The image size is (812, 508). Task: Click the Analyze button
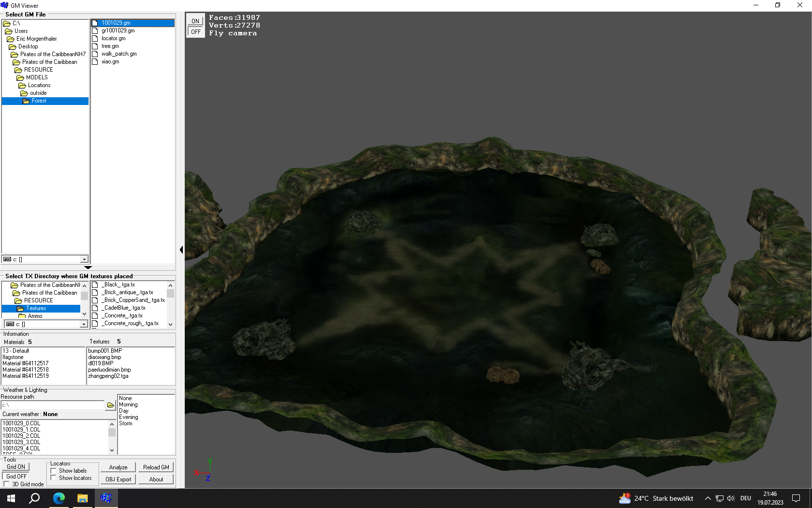tap(118, 467)
